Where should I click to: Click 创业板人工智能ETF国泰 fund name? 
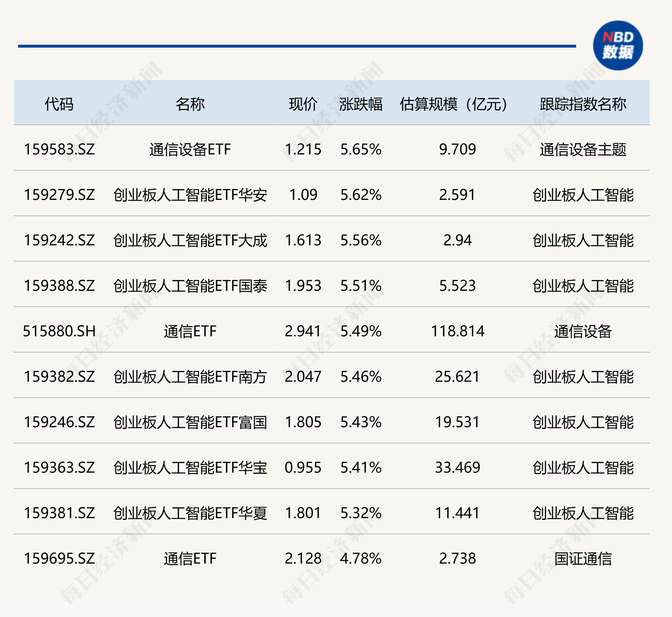coord(190,286)
